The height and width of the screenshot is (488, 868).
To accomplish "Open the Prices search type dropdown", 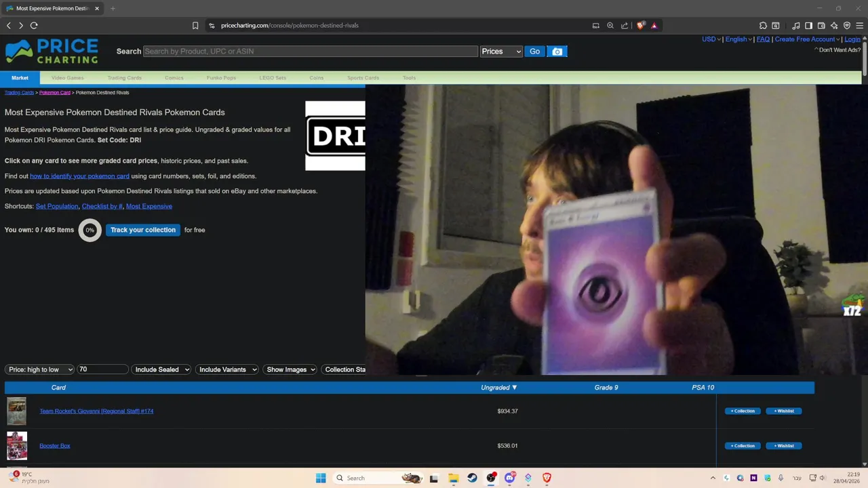I will (x=500, y=52).
